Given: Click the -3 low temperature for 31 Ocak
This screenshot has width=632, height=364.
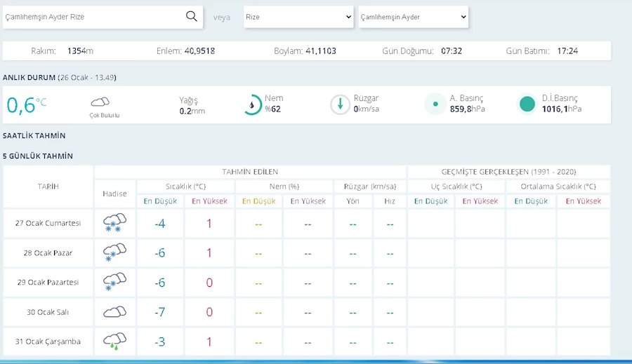Looking at the screenshot, I should click(x=160, y=342).
